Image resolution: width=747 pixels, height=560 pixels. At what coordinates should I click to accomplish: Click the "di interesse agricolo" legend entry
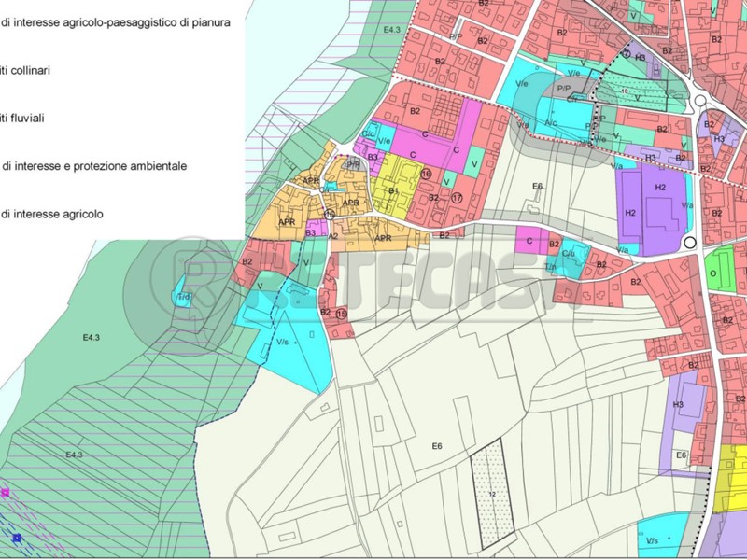click(x=64, y=215)
